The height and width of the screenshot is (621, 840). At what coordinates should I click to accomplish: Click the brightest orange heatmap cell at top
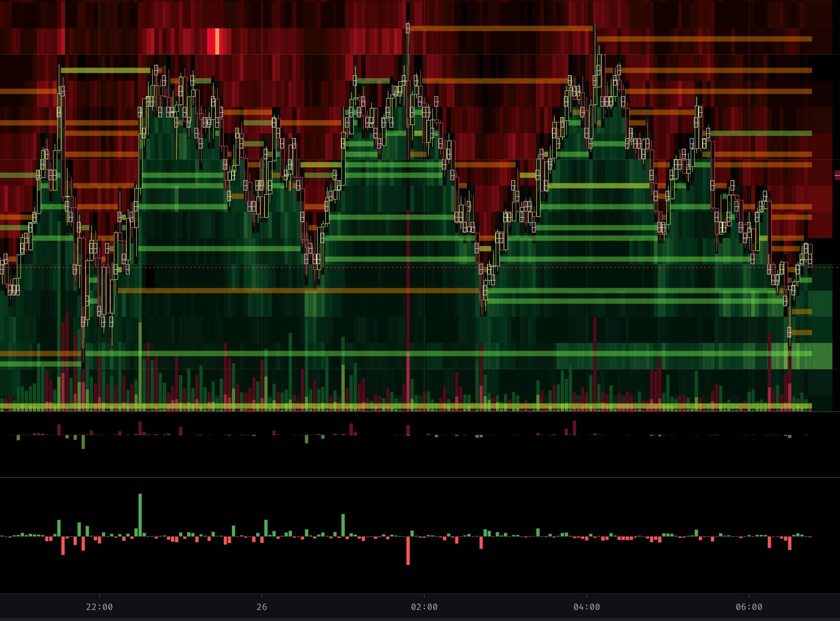(x=217, y=41)
